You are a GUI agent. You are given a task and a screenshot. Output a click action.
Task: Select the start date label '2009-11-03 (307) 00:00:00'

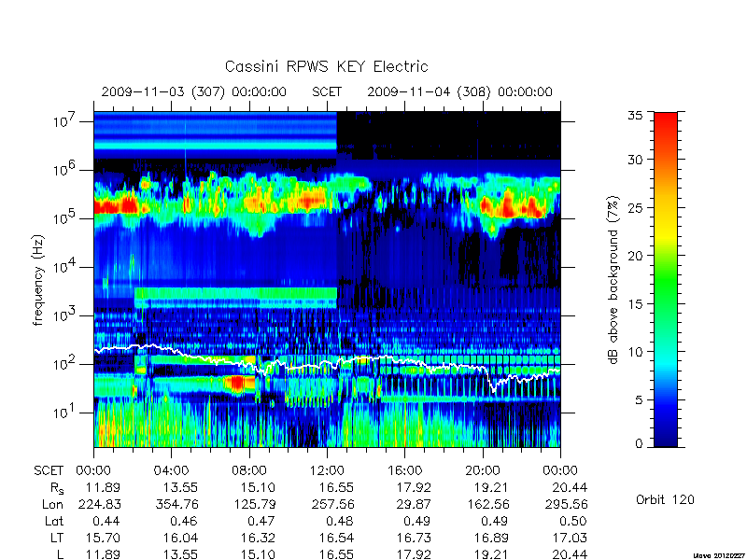(x=194, y=91)
